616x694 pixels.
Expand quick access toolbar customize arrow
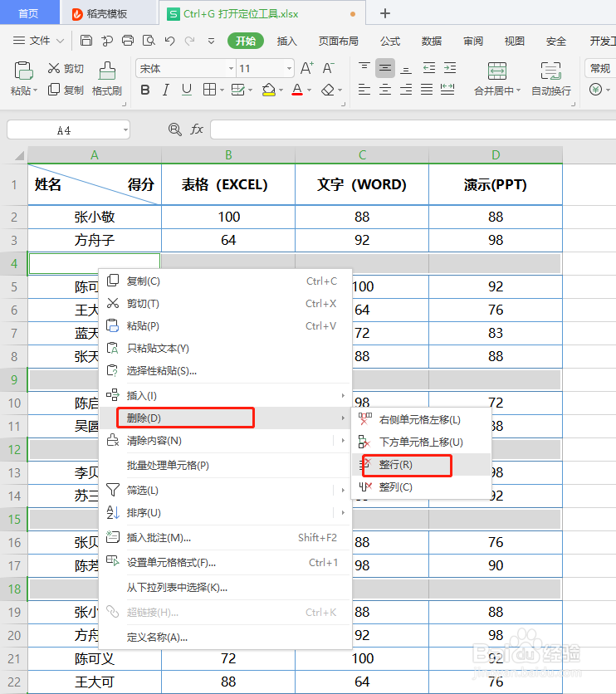211,42
